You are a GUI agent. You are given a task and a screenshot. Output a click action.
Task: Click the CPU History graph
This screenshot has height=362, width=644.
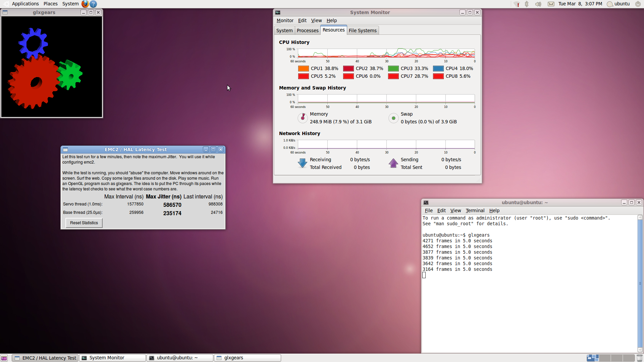(386, 53)
